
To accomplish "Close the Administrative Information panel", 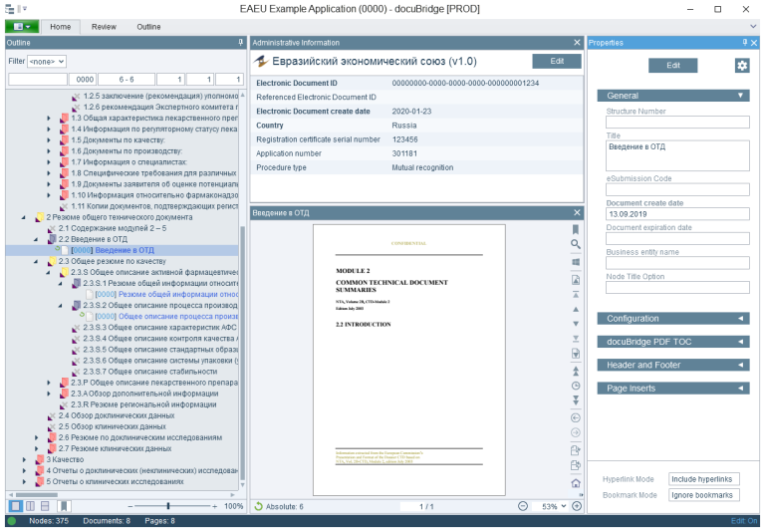I will tap(577, 43).
